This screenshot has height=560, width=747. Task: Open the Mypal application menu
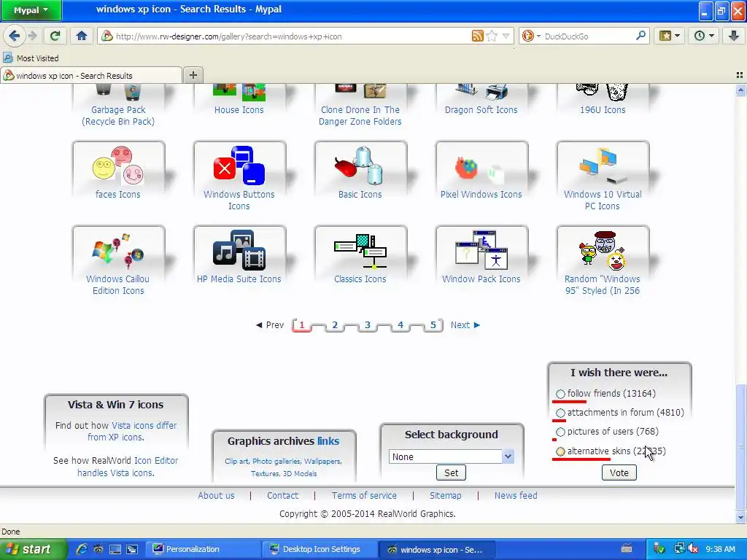[31, 10]
